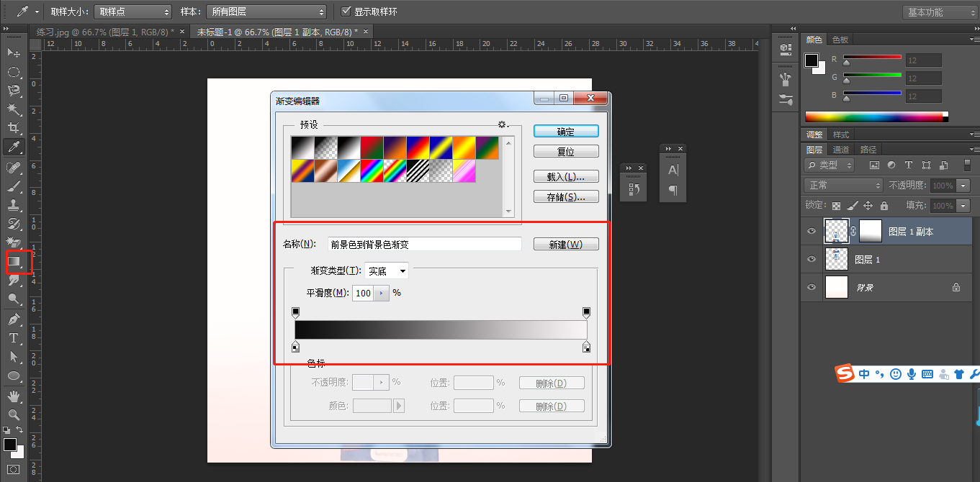Select the Brush tool
The height and width of the screenshot is (482, 980).
tap(14, 186)
